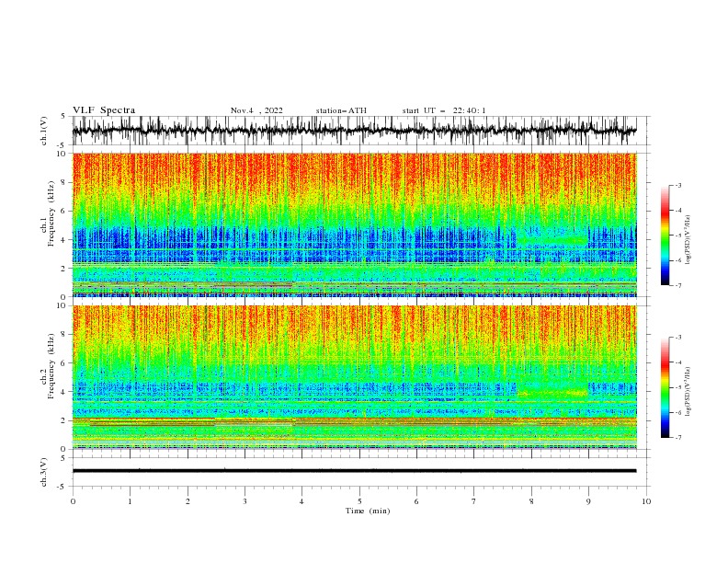This screenshot has height=563, width=728.
Task: Select the "start UT = 22:40: 1" text
Action: click(x=444, y=110)
